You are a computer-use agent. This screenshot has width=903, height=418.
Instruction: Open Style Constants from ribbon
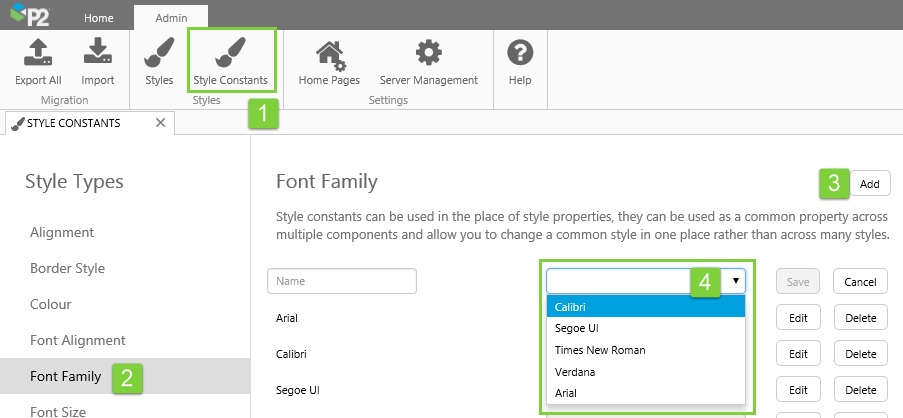pos(230,52)
